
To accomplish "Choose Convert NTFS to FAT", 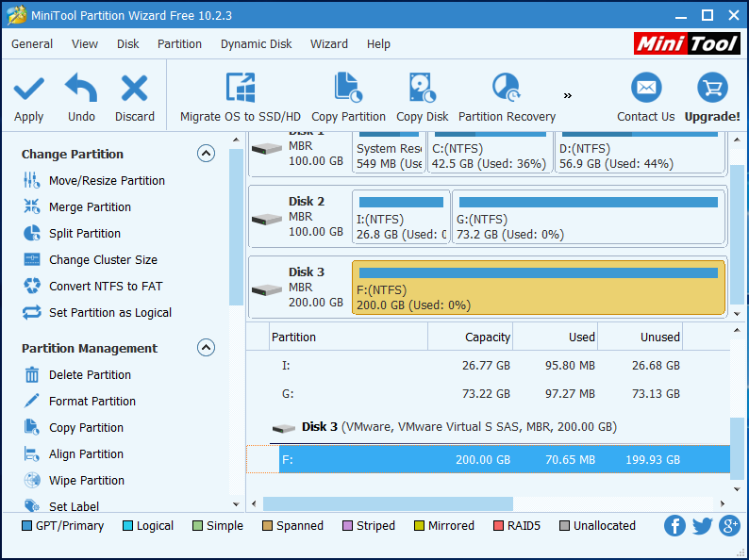I will click(92, 286).
